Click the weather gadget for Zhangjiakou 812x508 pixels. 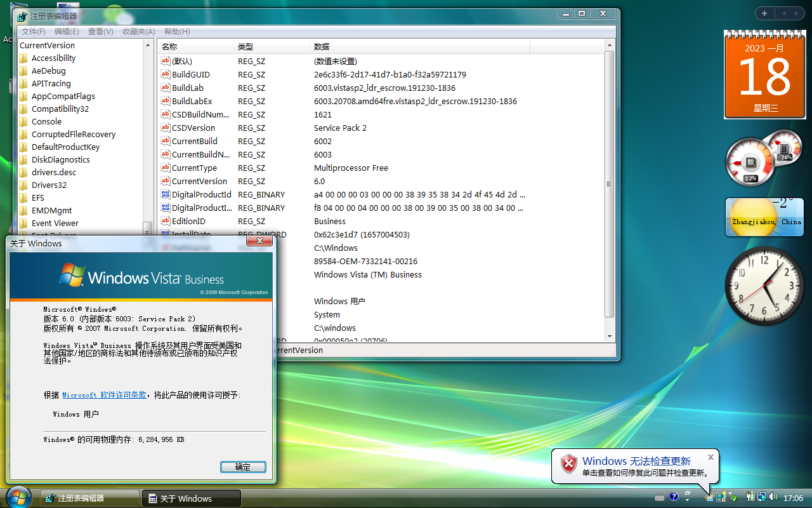pos(764,217)
